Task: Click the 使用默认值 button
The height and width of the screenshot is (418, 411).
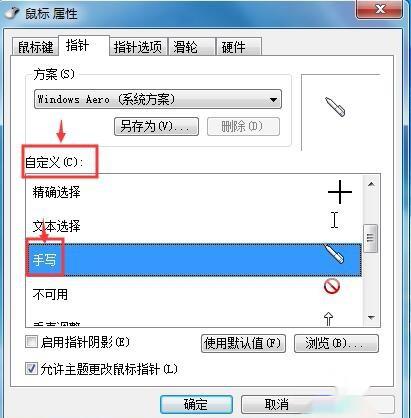Action: (243, 343)
